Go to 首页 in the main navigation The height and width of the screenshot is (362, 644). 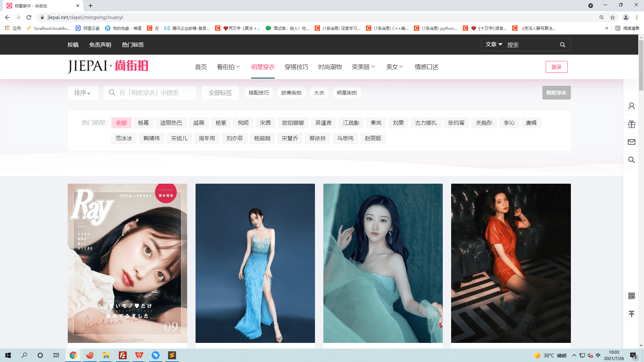tap(201, 67)
